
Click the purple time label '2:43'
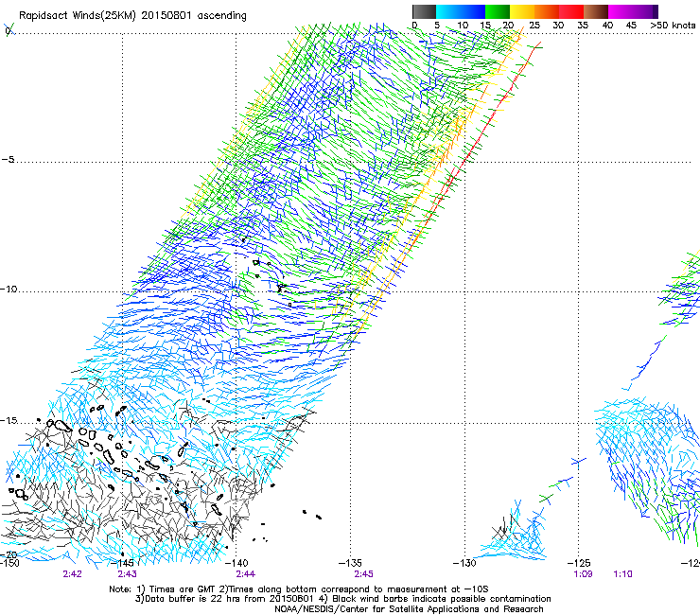[128, 574]
